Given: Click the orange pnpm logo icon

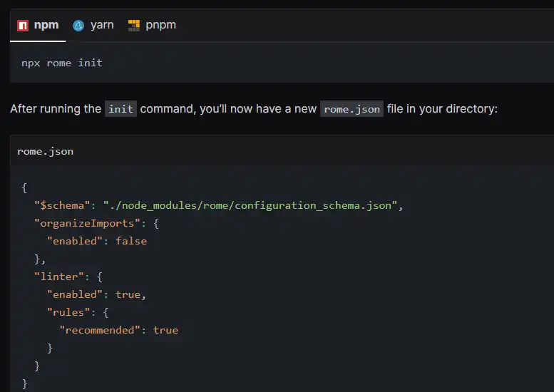Looking at the screenshot, I should coord(134,26).
